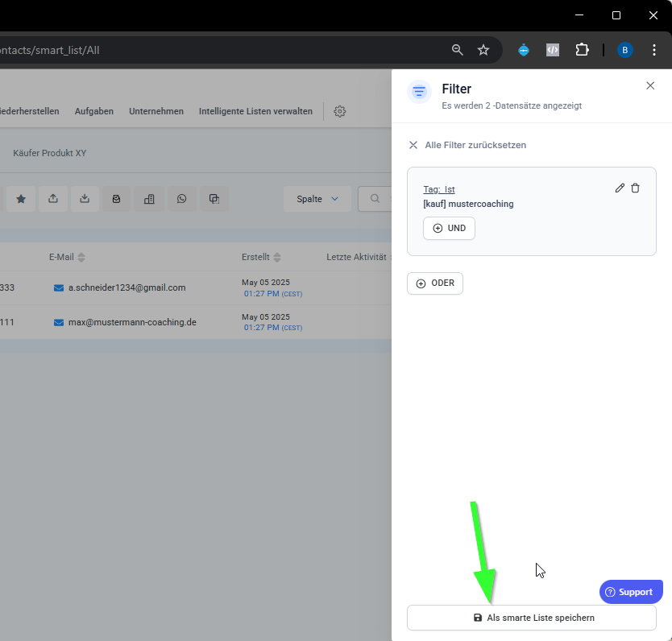
Task: Minimize the browser window
Action: (x=579, y=15)
